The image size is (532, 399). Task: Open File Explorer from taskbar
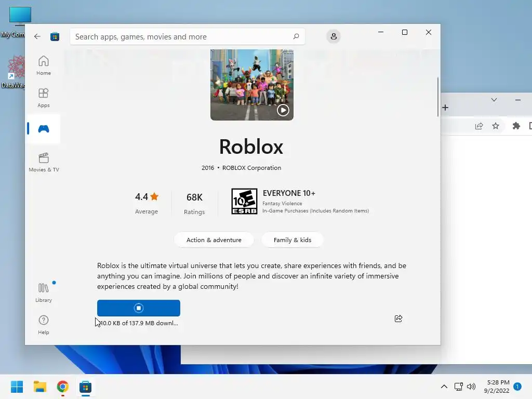pyautogui.click(x=39, y=387)
